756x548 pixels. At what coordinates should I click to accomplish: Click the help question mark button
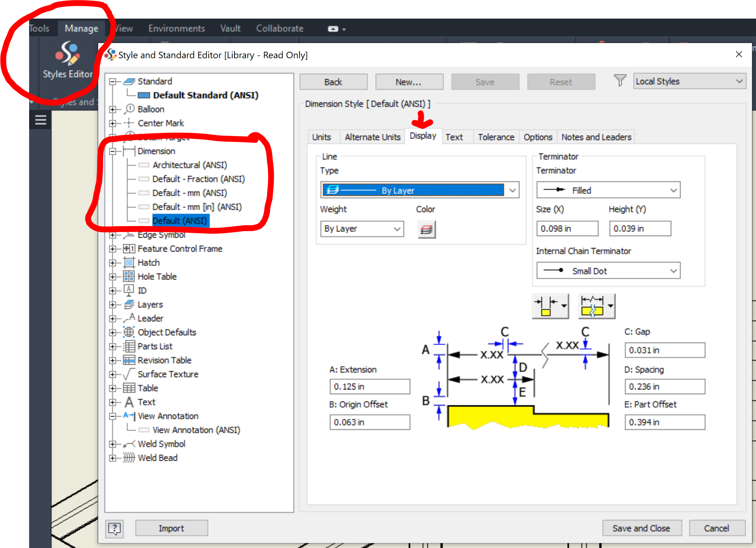[x=114, y=528]
